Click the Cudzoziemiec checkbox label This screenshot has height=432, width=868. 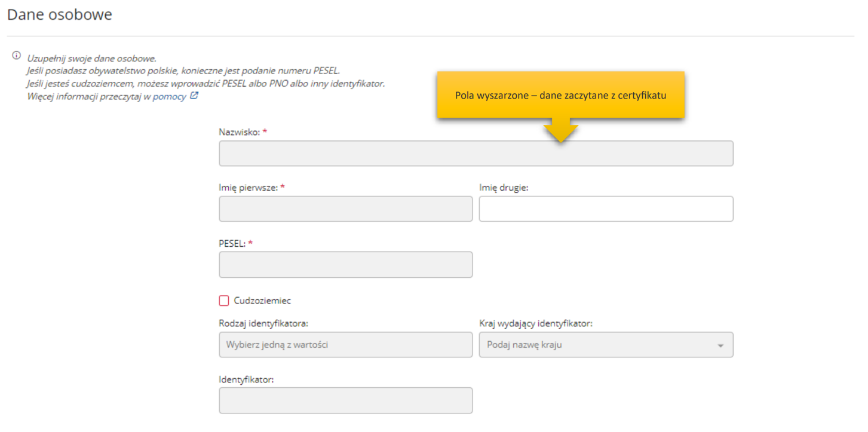(262, 301)
